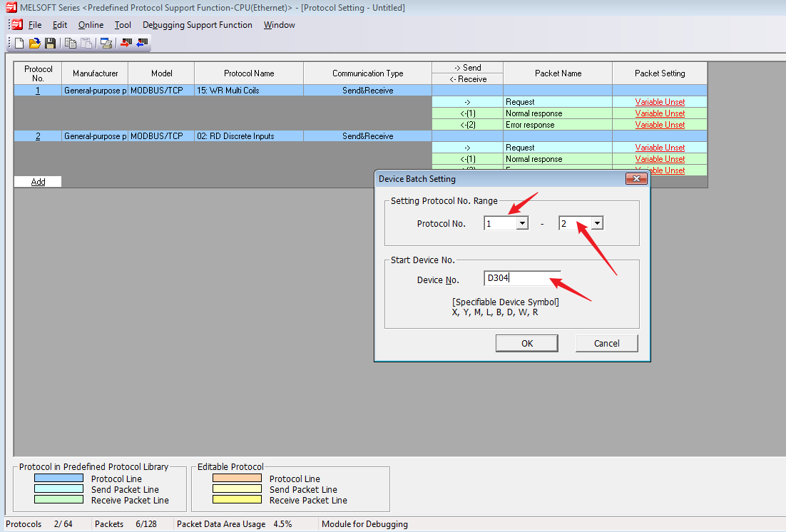The image size is (786, 532).
Task: Click Variable Unset link for protocol 1 Request
Action: (x=660, y=102)
